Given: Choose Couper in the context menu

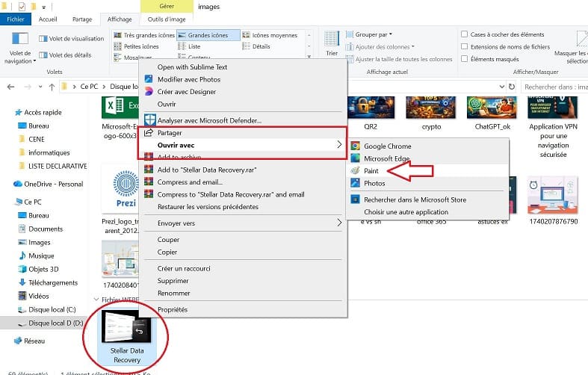Looking at the screenshot, I should point(168,240).
